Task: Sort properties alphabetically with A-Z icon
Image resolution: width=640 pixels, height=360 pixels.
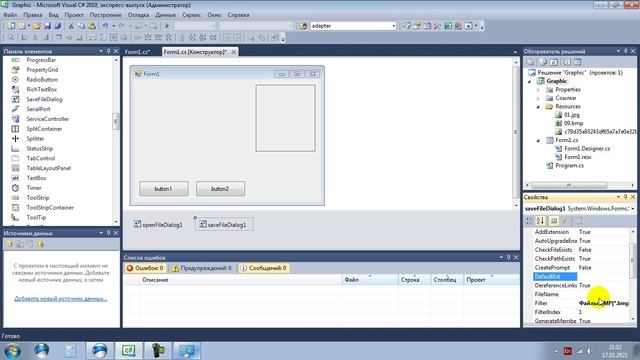Action: 540,221
